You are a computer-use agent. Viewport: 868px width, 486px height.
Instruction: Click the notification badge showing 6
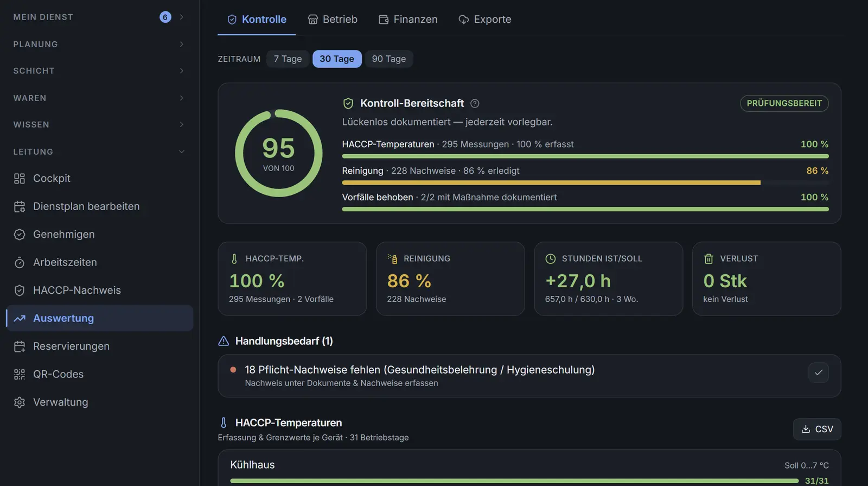click(x=165, y=17)
